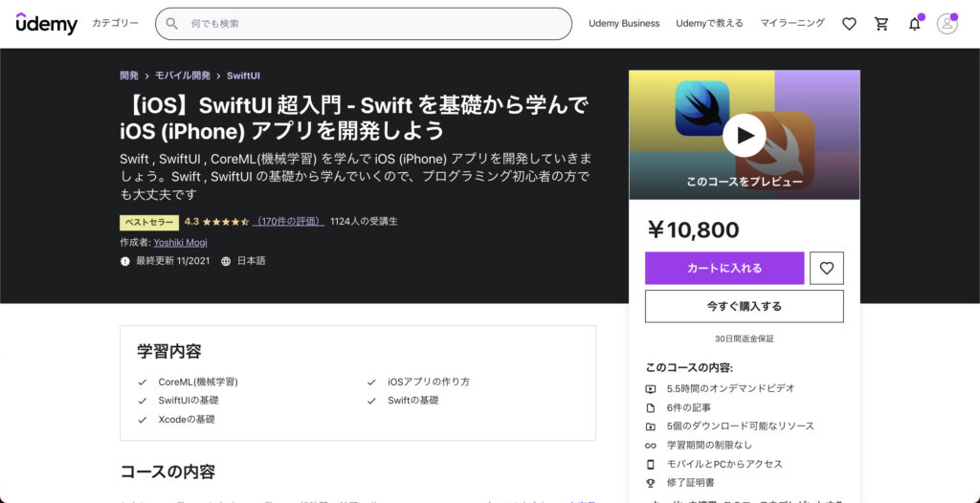
Task: Open notifications bell icon
Action: 914,24
